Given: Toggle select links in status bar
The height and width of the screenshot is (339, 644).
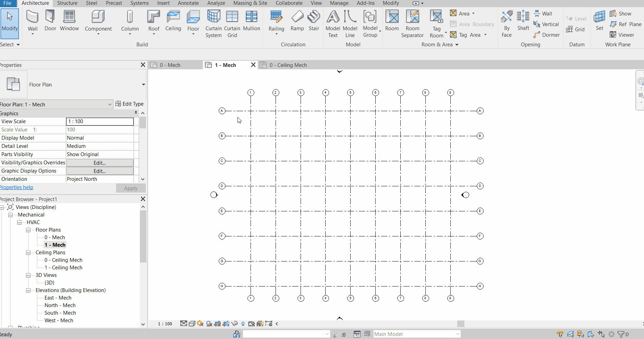Looking at the screenshot, I should 560,334.
